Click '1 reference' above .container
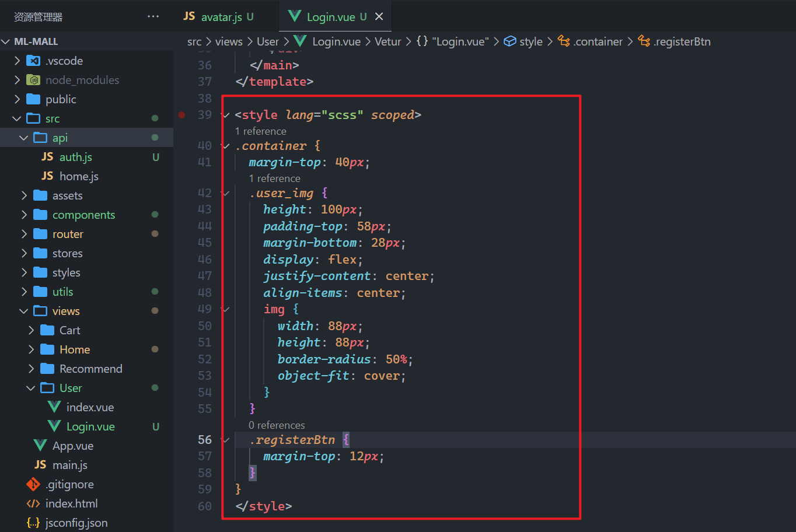The width and height of the screenshot is (796, 532). 261,131
